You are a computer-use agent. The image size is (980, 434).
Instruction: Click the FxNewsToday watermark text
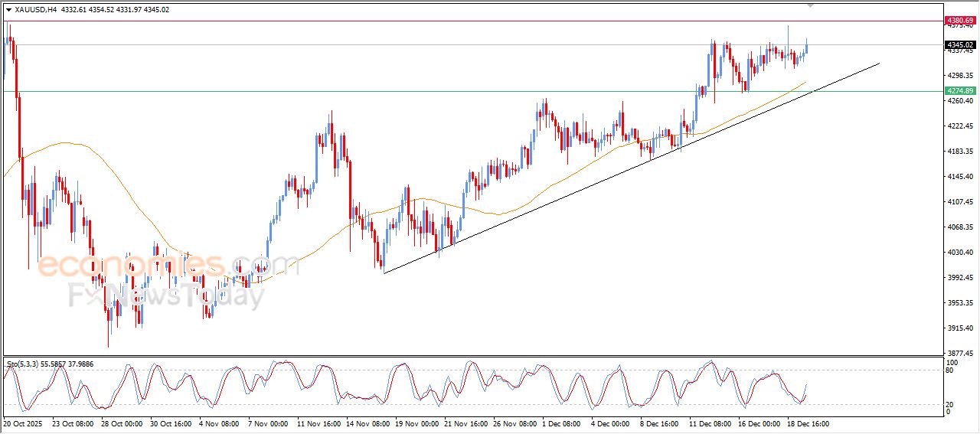tap(166, 295)
